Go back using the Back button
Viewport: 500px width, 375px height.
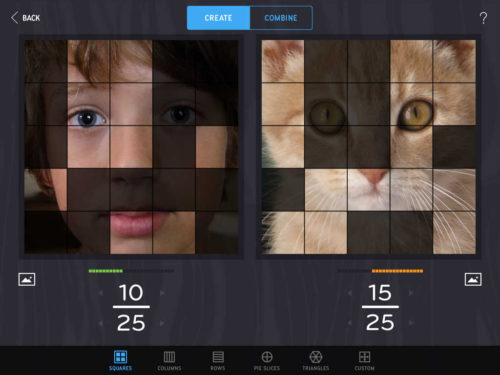[25, 18]
